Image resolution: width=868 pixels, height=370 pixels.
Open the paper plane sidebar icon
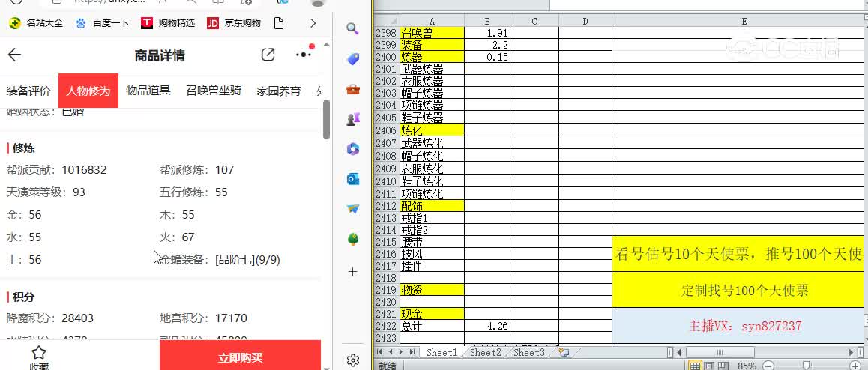tap(352, 209)
